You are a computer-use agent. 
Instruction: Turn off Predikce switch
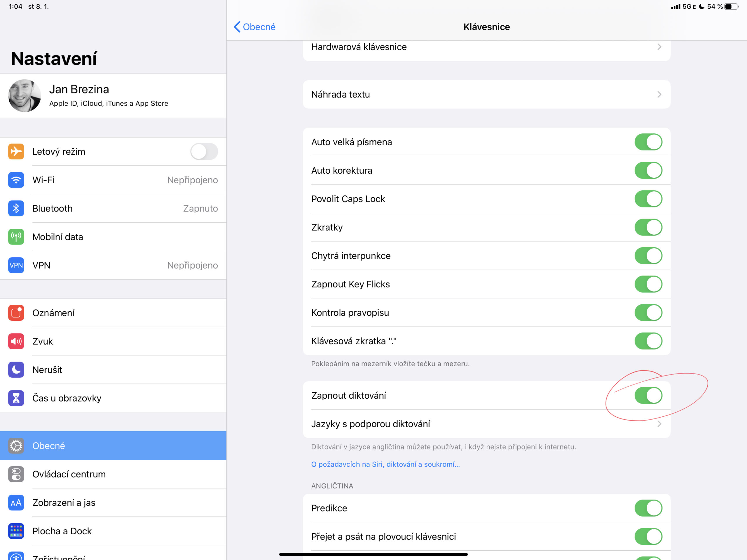coord(648,508)
